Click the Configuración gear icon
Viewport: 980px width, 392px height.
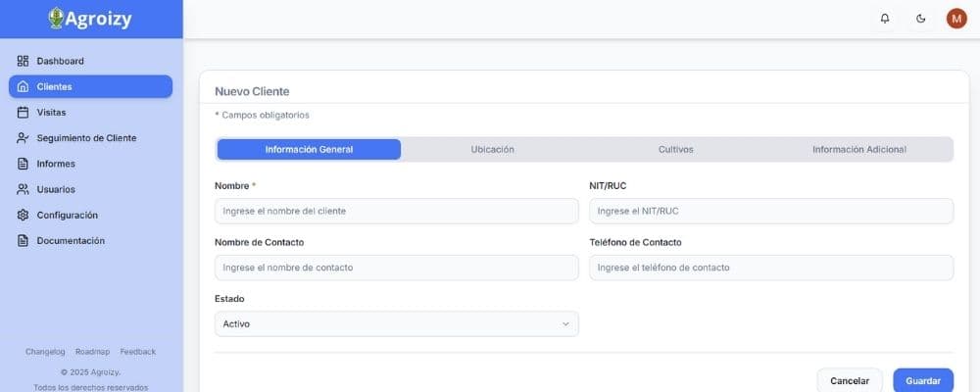pyautogui.click(x=24, y=215)
